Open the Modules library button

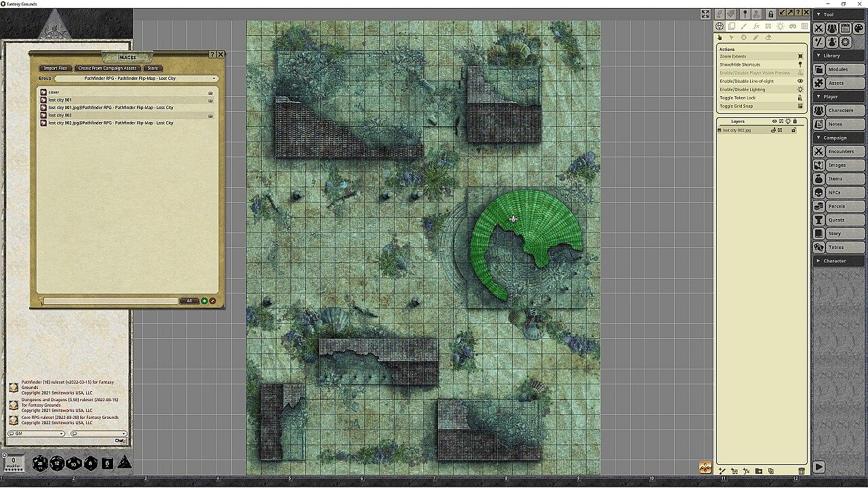point(839,69)
